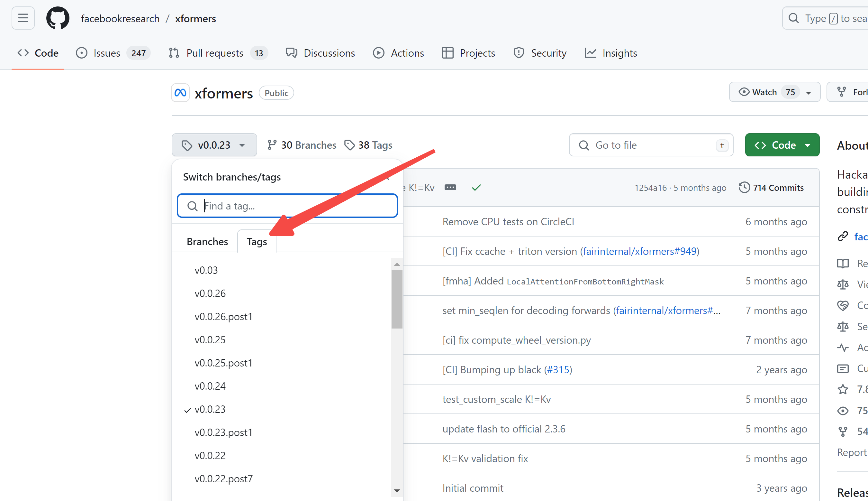Switch to the Branches tab

click(207, 242)
